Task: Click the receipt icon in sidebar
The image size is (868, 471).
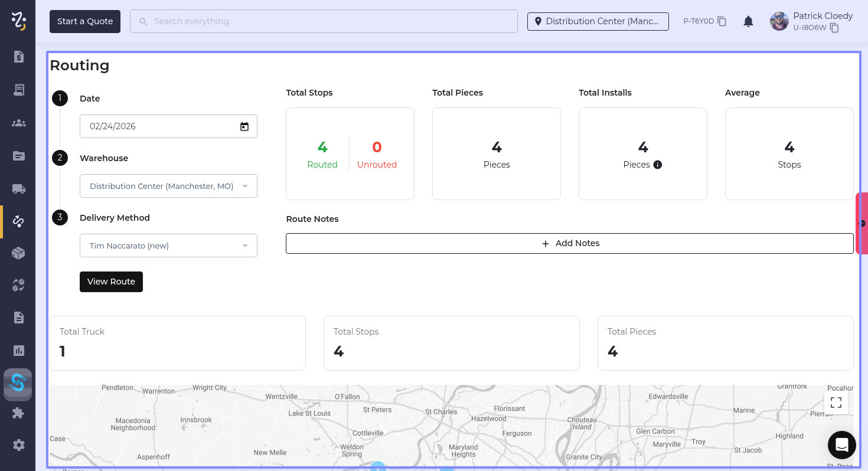Action: tap(18, 90)
